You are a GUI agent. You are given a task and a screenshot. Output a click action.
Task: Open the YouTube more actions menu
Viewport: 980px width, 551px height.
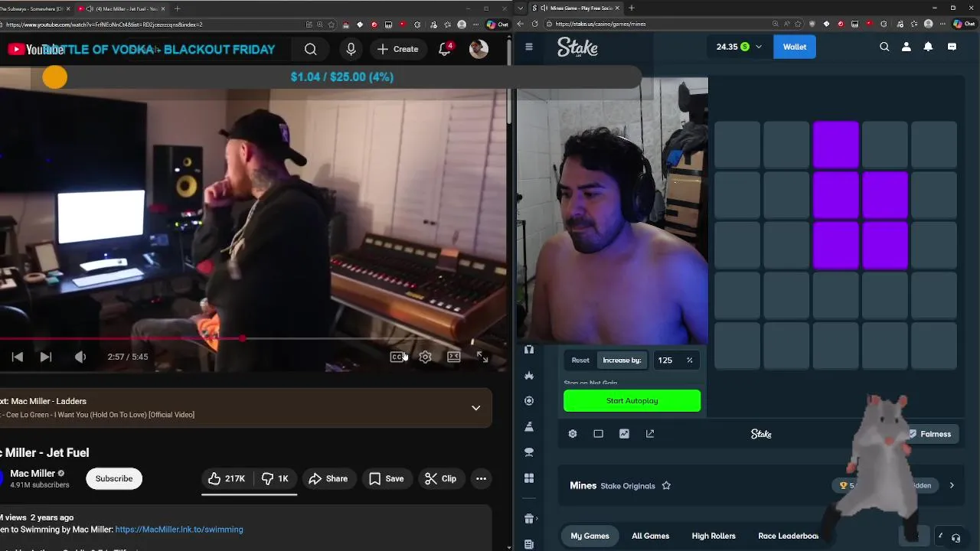(481, 478)
